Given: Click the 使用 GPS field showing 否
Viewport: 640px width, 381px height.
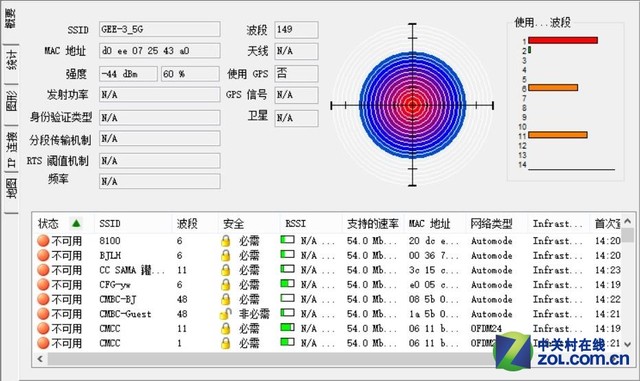Looking at the screenshot, I should [296, 74].
